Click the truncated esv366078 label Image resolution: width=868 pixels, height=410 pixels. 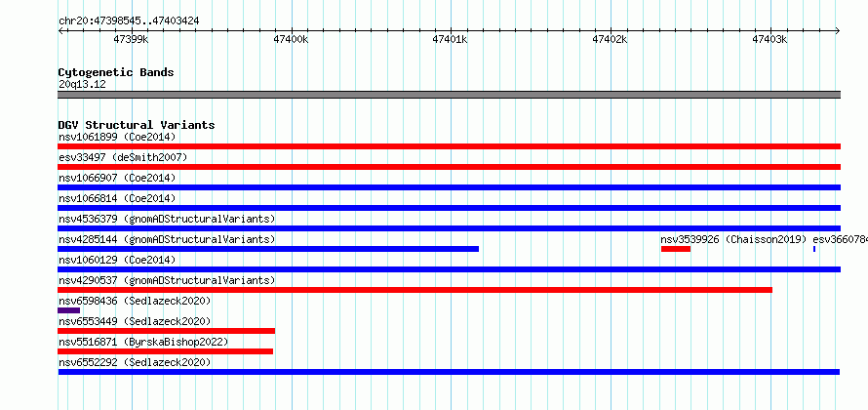tap(841, 239)
